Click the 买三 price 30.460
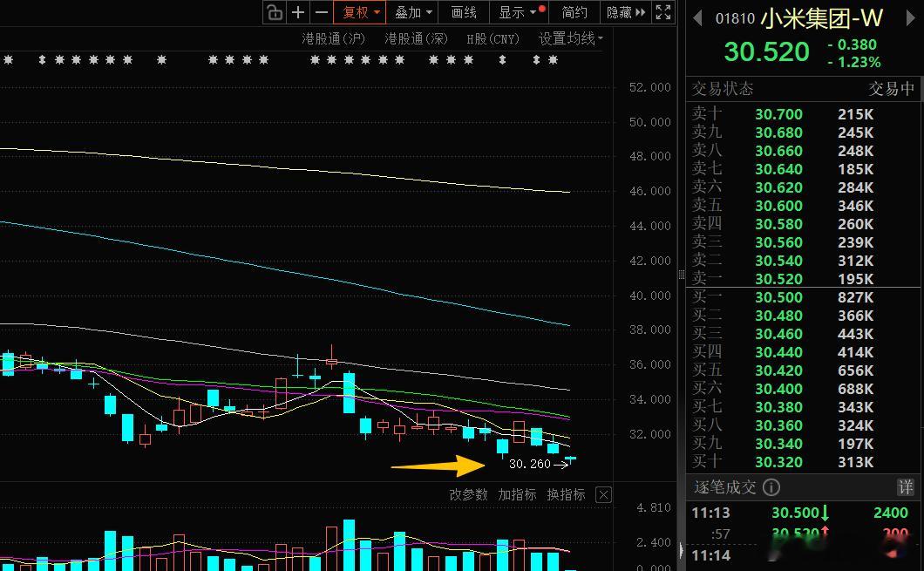This screenshot has width=924, height=571. (778, 334)
